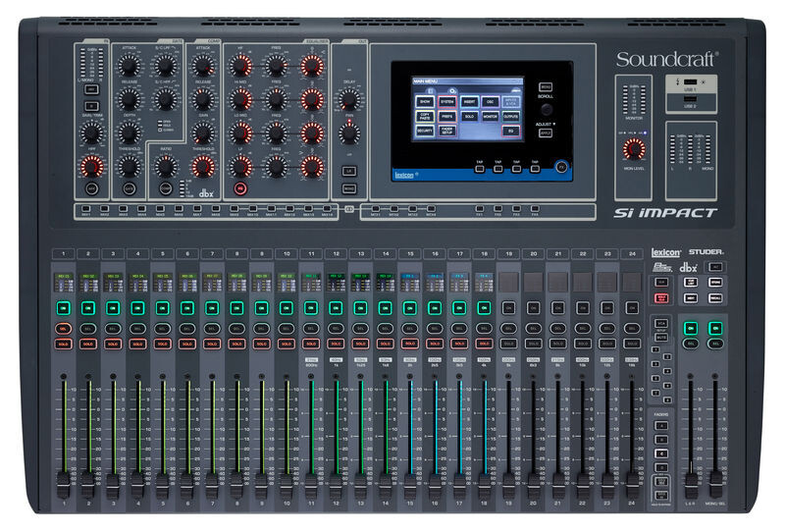Click the equalizer LO MID gain knob
Screen dimensions: 785x532
(240, 133)
